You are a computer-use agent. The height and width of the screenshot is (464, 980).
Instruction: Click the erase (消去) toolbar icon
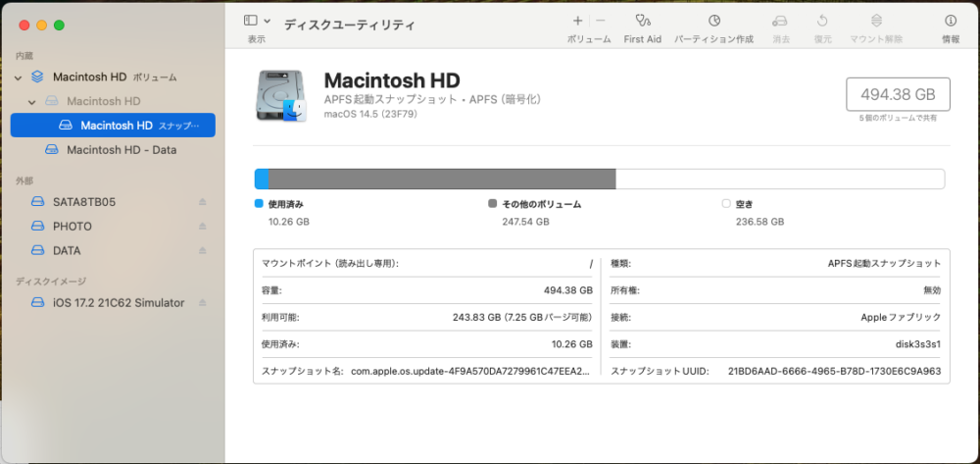click(780, 21)
